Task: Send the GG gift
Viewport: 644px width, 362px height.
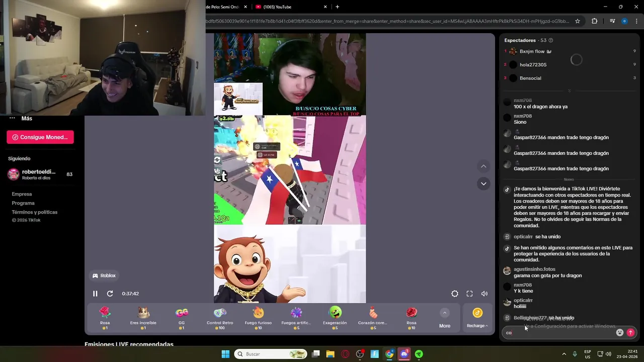Action: click(182, 318)
